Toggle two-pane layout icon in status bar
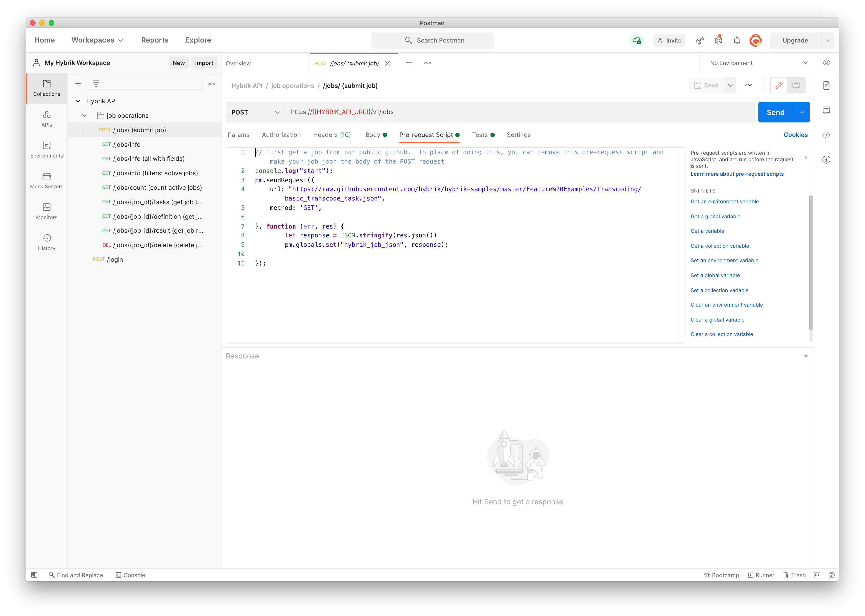Viewport: 865px width, 616px height. [x=817, y=575]
